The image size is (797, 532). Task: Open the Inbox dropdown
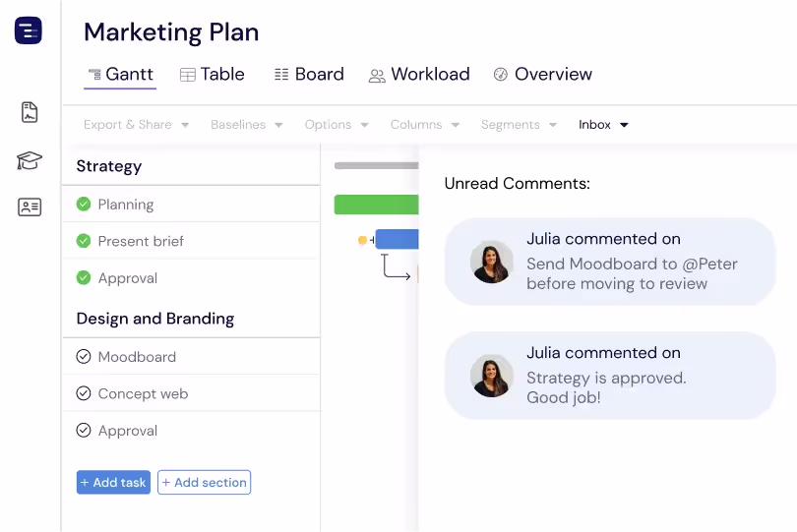(603, 125)
